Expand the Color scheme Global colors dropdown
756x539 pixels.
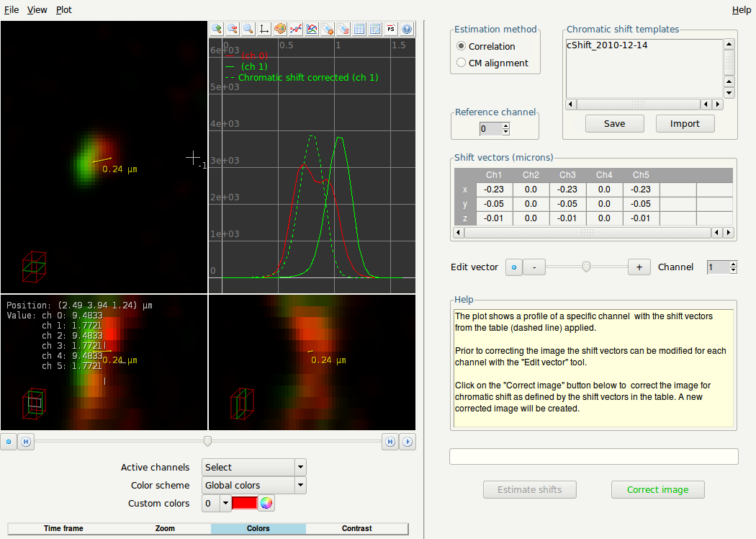tap(254, 486)
